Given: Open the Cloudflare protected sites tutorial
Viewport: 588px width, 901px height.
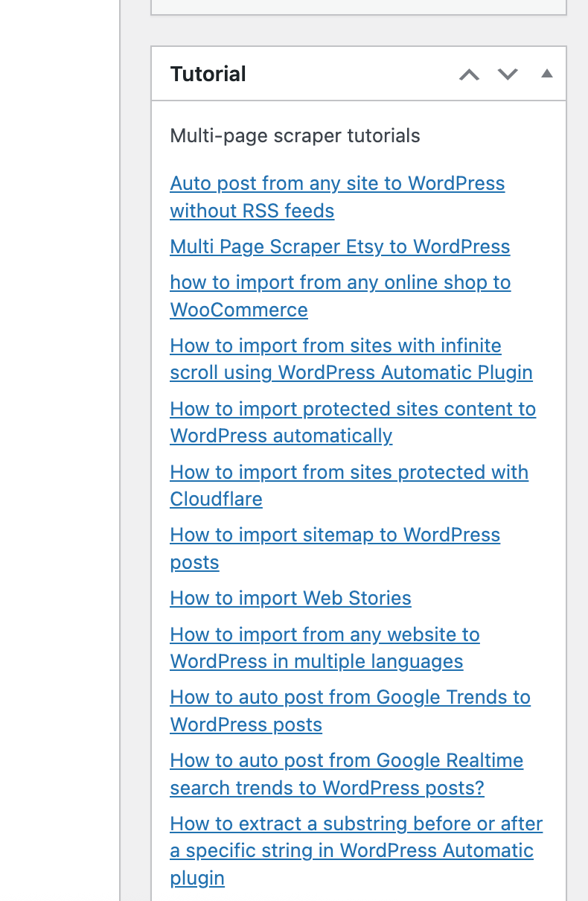Looking at the screenshot, I should coord(348,473).
